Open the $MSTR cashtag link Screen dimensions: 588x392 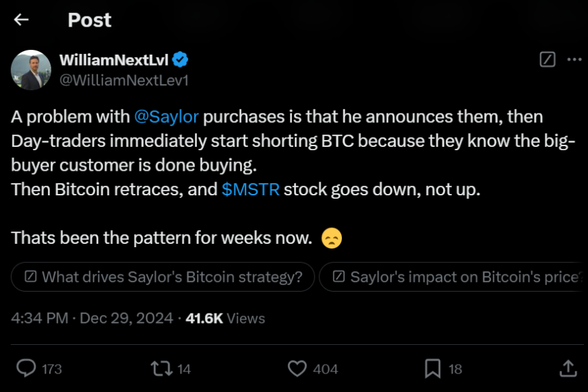click(x=250, y=189)
